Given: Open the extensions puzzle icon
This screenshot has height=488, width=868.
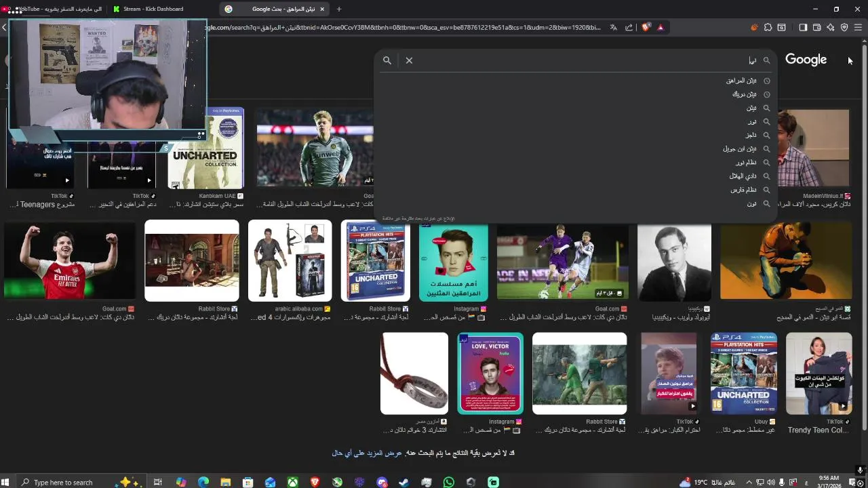Looking at the screenshot, I should pyautogui.click(x=768, y=27).
